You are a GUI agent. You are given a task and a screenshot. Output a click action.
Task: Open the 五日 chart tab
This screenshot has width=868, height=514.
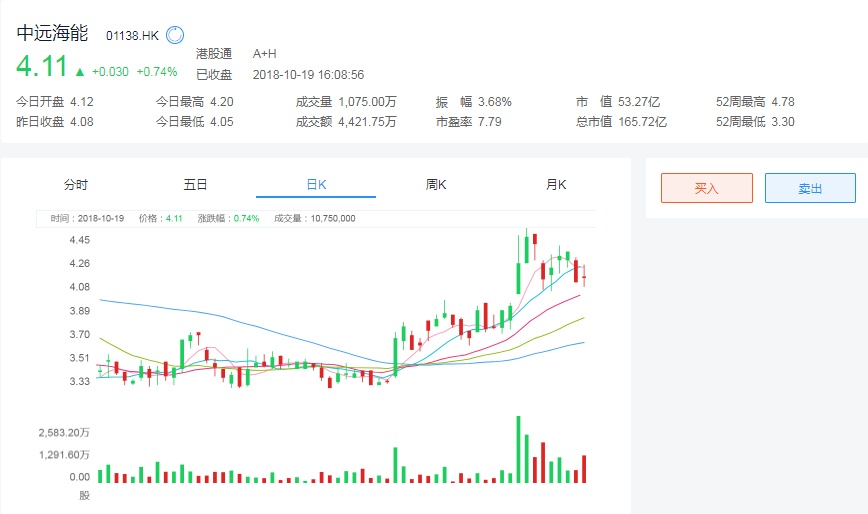click(x=195, y=184)
